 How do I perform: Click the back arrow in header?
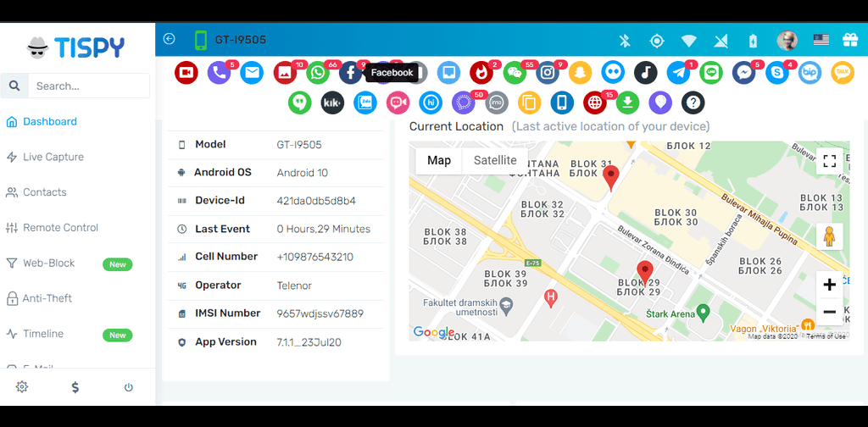[170, 39]
